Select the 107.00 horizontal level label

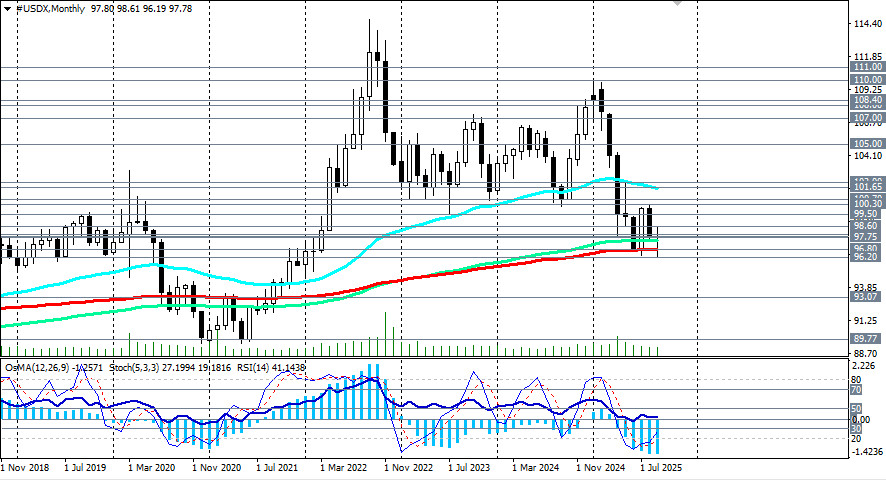tap(866, 118)
